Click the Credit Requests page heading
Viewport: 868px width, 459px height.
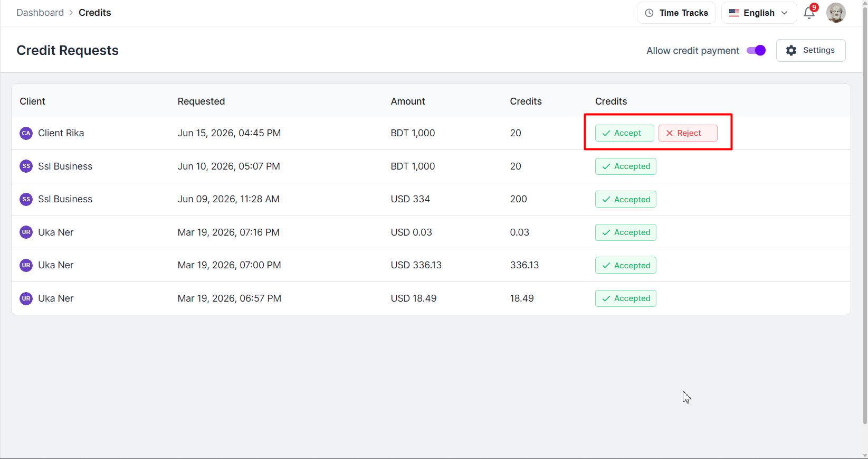pos(68,50)
